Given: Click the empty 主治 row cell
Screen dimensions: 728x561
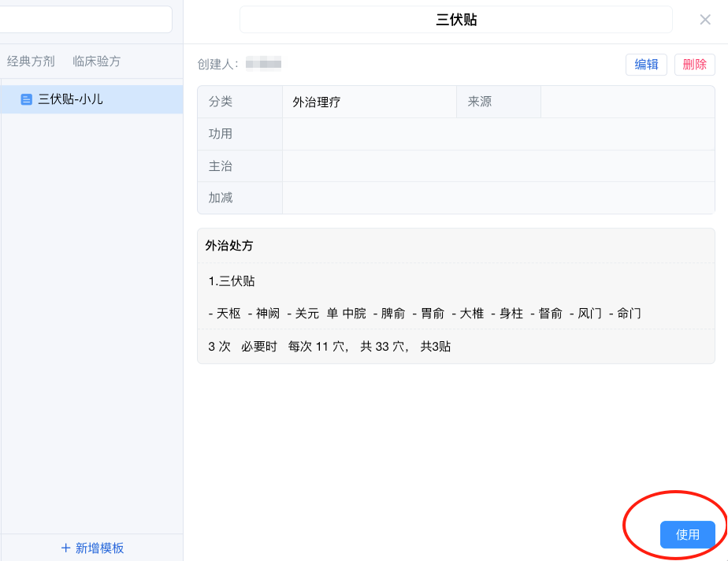Looking at the screenshot, I should (x=498, y=166).
